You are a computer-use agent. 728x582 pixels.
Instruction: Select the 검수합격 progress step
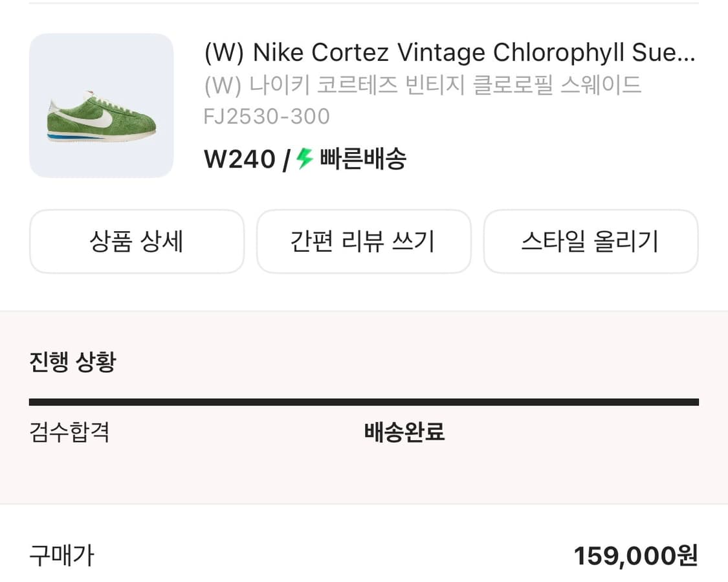69,432
